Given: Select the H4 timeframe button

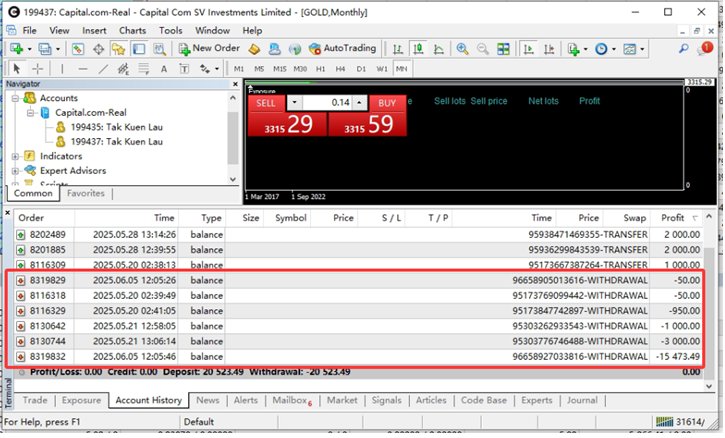Looking at the screenshot, I should point(339,69).
